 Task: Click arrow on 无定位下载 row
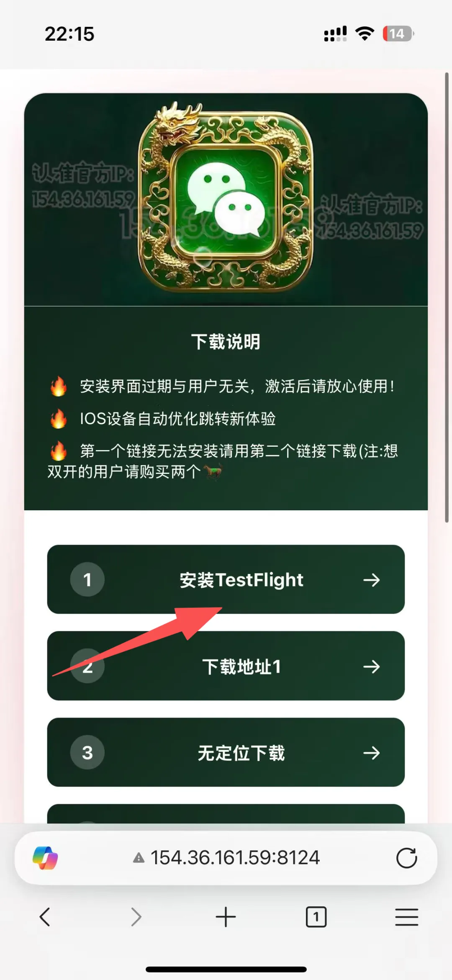pyautogui.click(x=372, y=753)
